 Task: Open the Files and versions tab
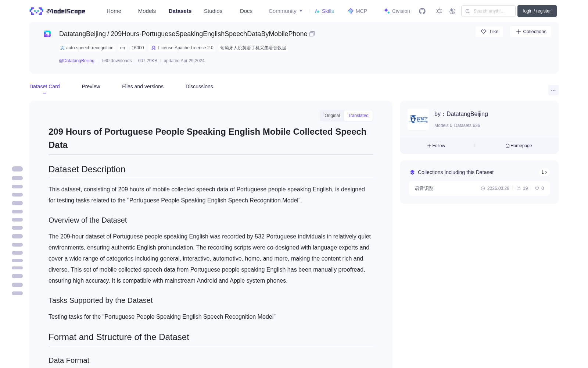(x=143, y=86)
